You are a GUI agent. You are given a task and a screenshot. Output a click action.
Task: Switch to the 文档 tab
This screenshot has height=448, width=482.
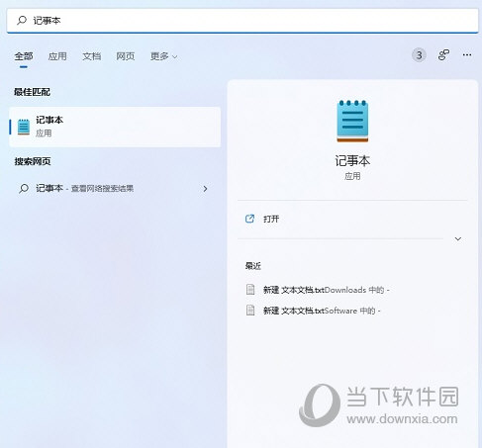(91, 56)
